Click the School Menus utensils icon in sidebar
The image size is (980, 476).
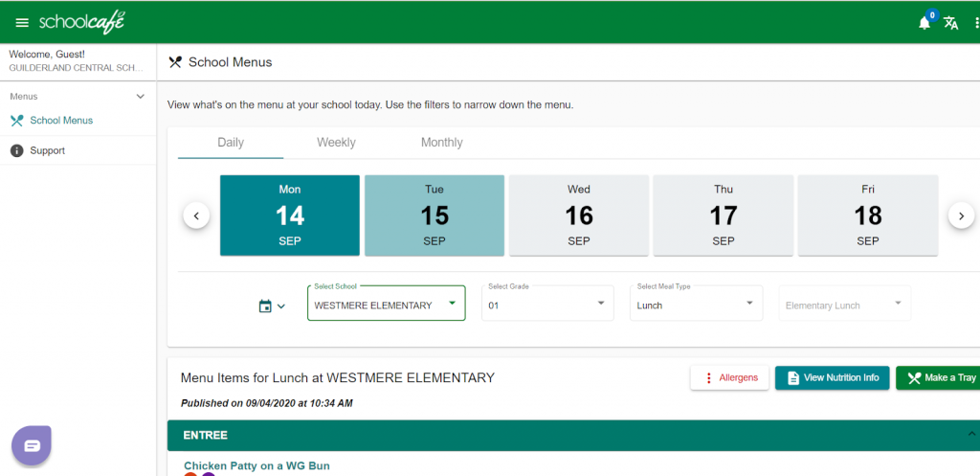[17, 121]
